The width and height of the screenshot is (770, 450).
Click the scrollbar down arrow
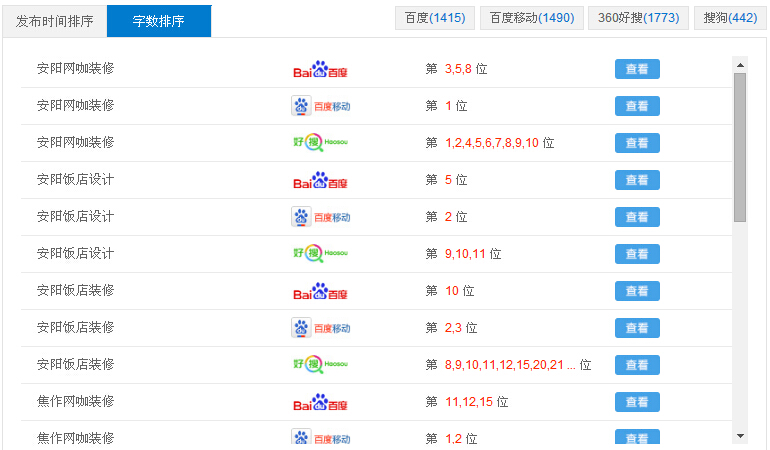pos(740,436)
